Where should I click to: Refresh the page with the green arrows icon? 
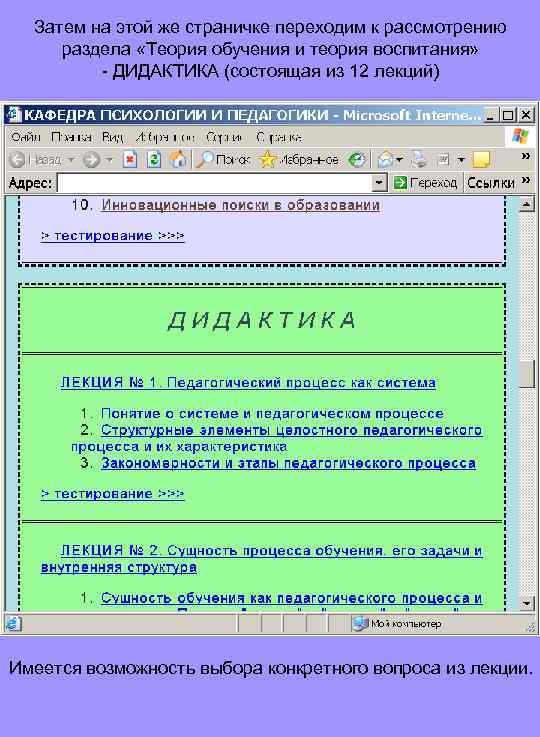click(x=154, y=159)
